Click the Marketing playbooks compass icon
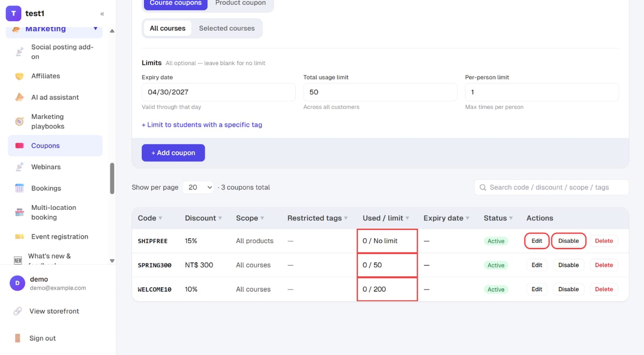 [x=19, y=121]
